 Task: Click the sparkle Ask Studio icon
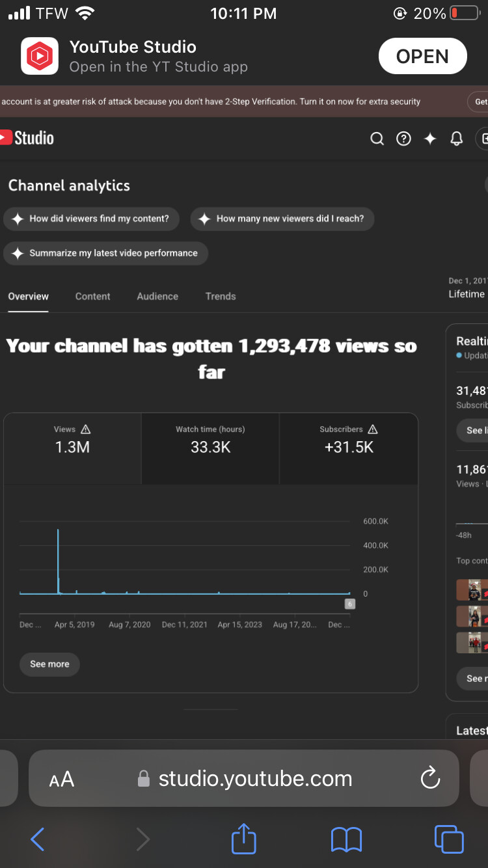(x=430, y=139)
